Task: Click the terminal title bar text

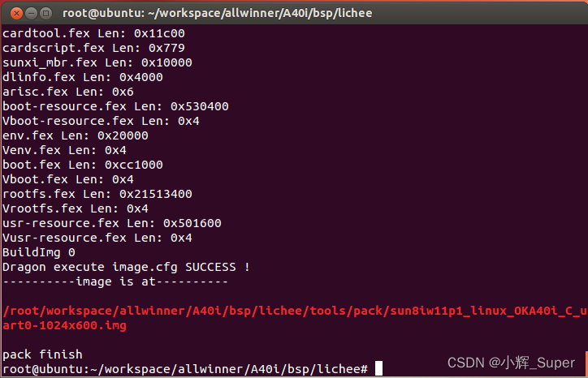Action: pos(217,13)
